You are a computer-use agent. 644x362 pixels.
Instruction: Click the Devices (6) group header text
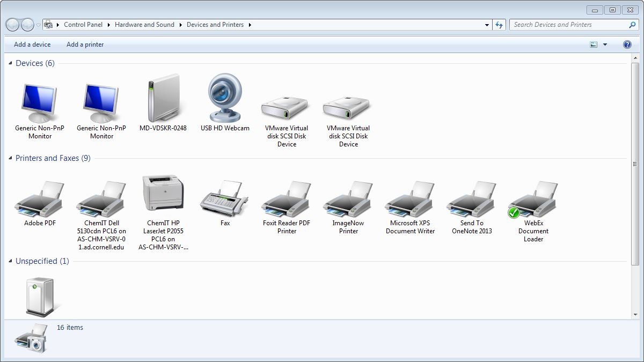[35, 63]
